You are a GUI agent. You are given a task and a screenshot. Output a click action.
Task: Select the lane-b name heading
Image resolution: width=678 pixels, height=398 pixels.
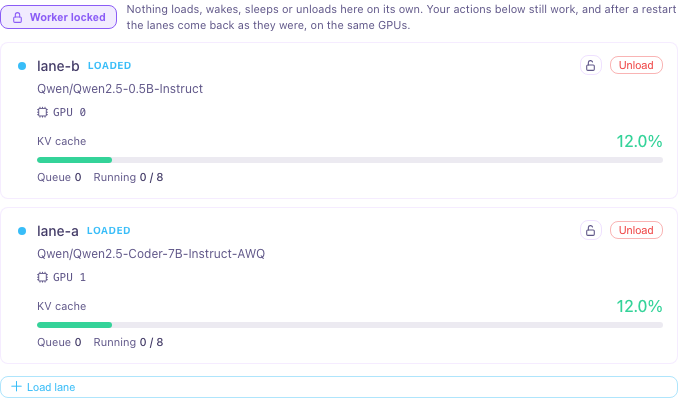[58, 66]
